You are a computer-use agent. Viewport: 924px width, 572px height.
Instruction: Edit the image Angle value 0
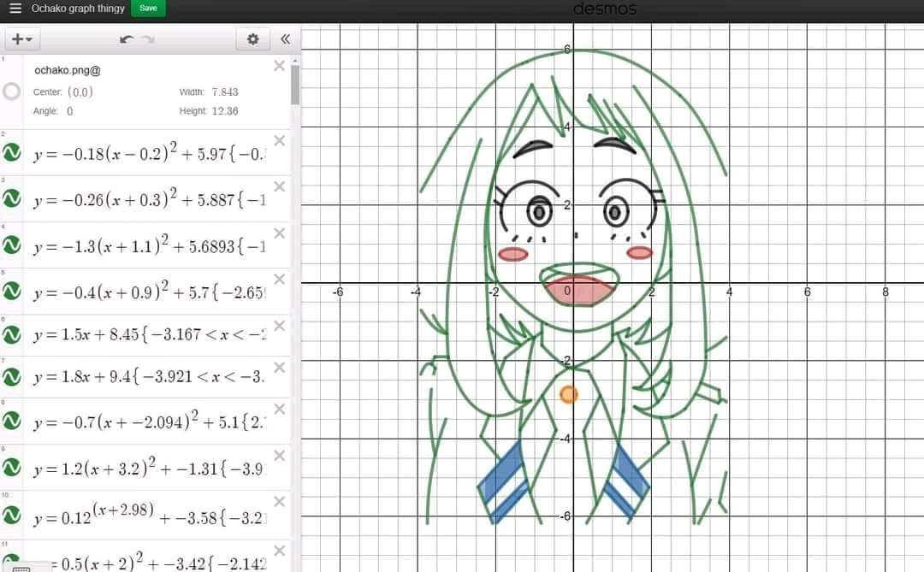pos(69,111)
